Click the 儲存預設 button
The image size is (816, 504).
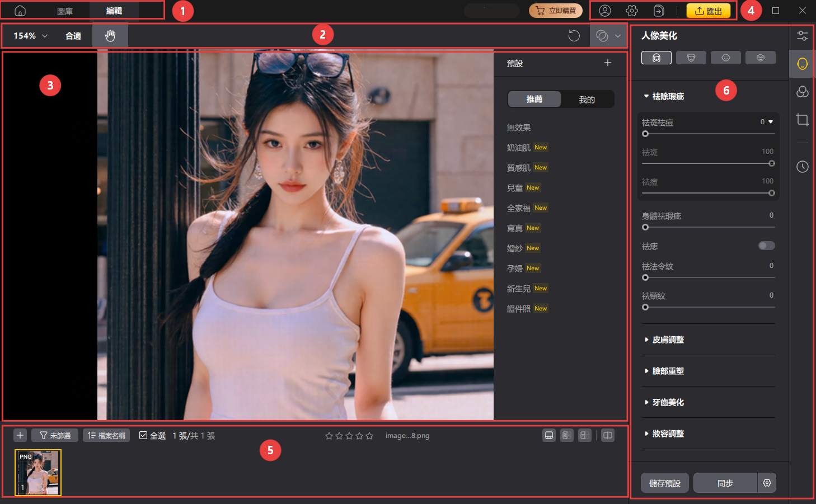[664, 483]
